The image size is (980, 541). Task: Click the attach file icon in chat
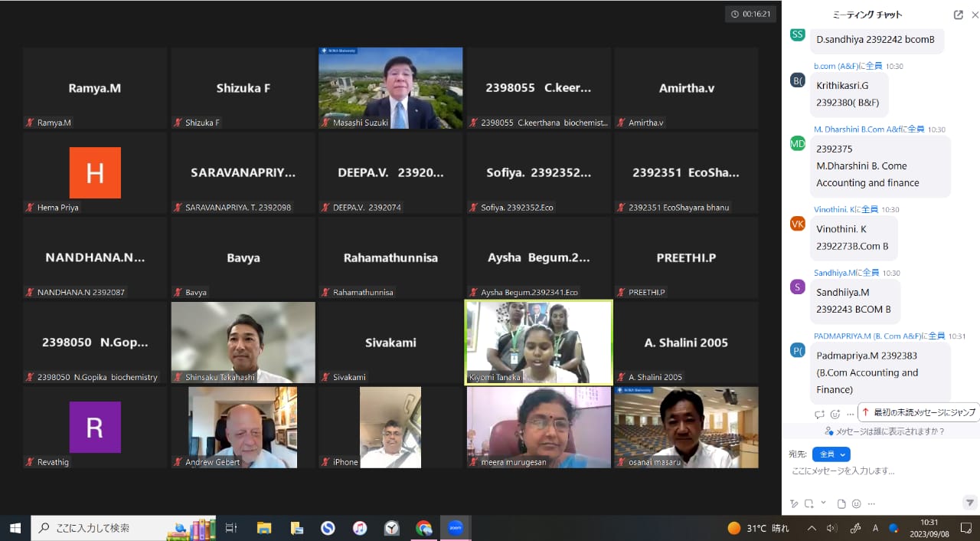tap(841, 503)
